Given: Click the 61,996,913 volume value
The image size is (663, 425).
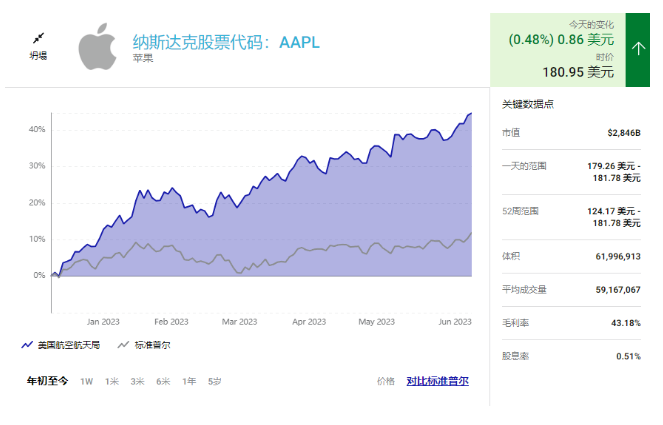Looking at the screenshot, I should tap(618, 256).
